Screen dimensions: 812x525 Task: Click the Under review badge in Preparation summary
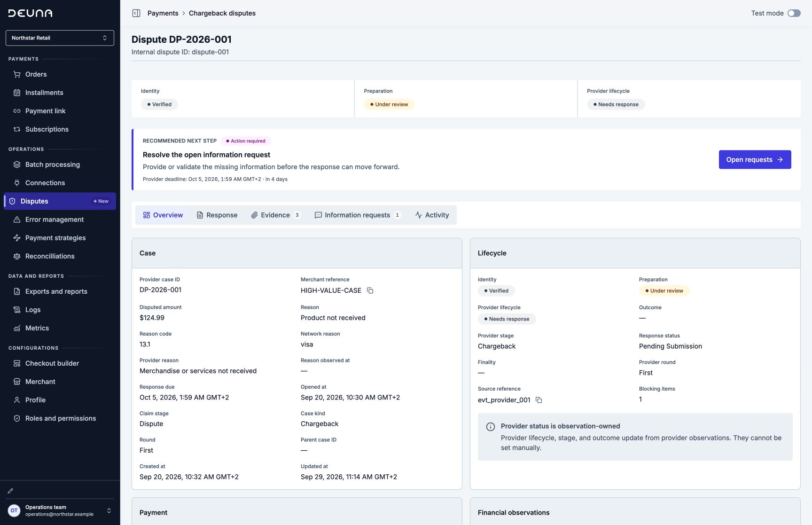tap(389, 104)
